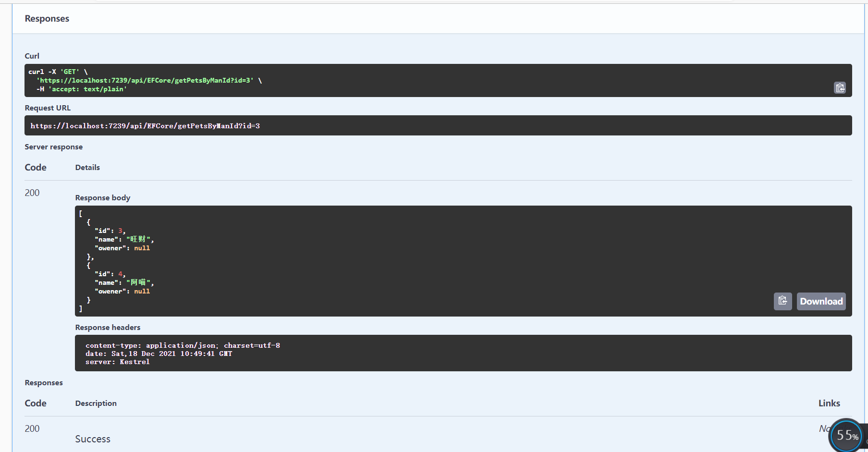868x452 pixels.
Task: Select the request URL text in the Request URL box
Action: 145,126
